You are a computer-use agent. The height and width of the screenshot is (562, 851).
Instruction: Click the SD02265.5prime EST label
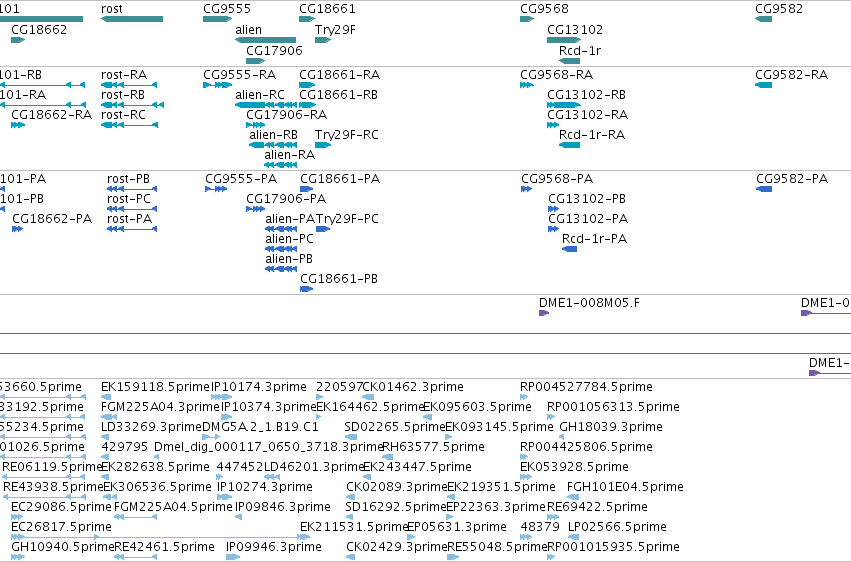click(395, 427)
